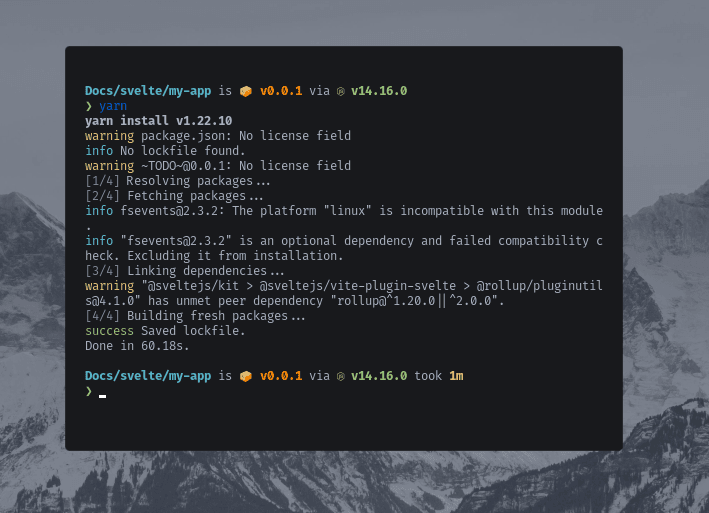Click the '[1/4] Resolving packages...' step
The height and width of the screenshot is (513, 709).
(178, 181)
